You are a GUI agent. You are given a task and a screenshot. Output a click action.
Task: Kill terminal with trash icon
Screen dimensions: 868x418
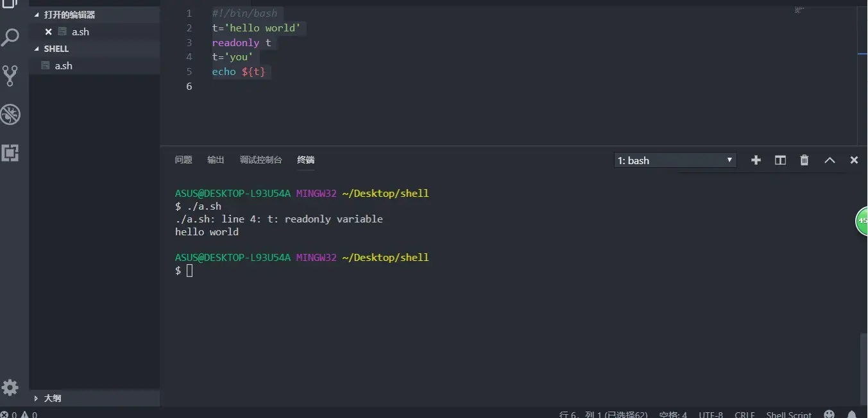(804, 160)
